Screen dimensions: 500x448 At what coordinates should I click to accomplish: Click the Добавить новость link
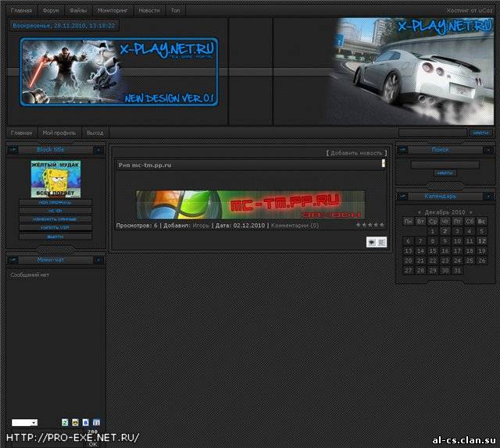356,153
